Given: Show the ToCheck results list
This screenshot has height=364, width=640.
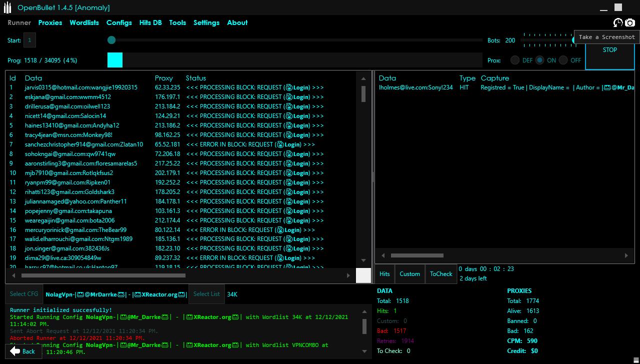Looking at the screenshot, I should (441, 274).
